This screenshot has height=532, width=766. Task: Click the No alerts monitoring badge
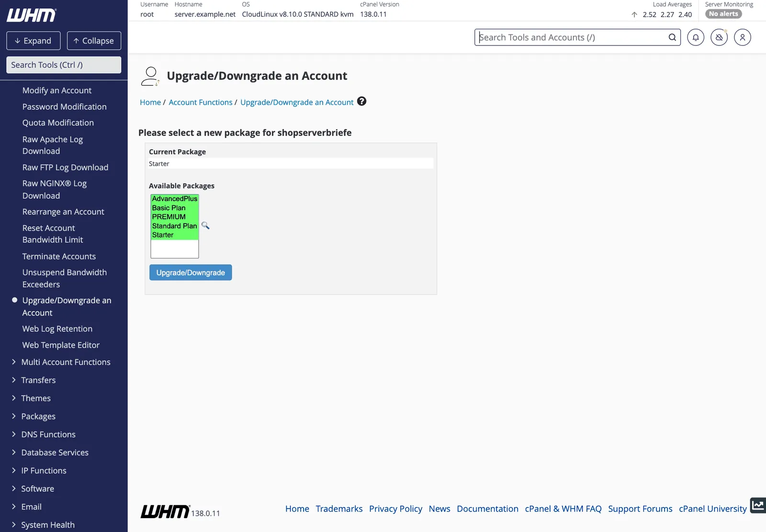click(x=723, y=14)
